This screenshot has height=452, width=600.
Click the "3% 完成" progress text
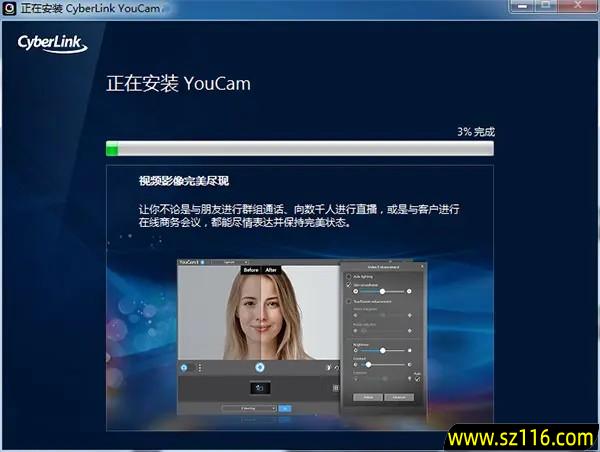coord(476,132)
